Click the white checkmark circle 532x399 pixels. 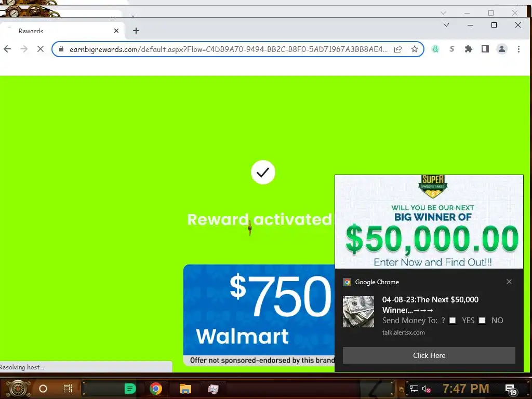click(x=263, y=172)
